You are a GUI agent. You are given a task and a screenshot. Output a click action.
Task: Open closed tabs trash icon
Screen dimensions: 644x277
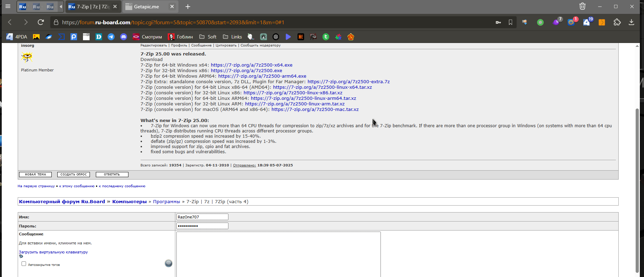click(583, 6)
